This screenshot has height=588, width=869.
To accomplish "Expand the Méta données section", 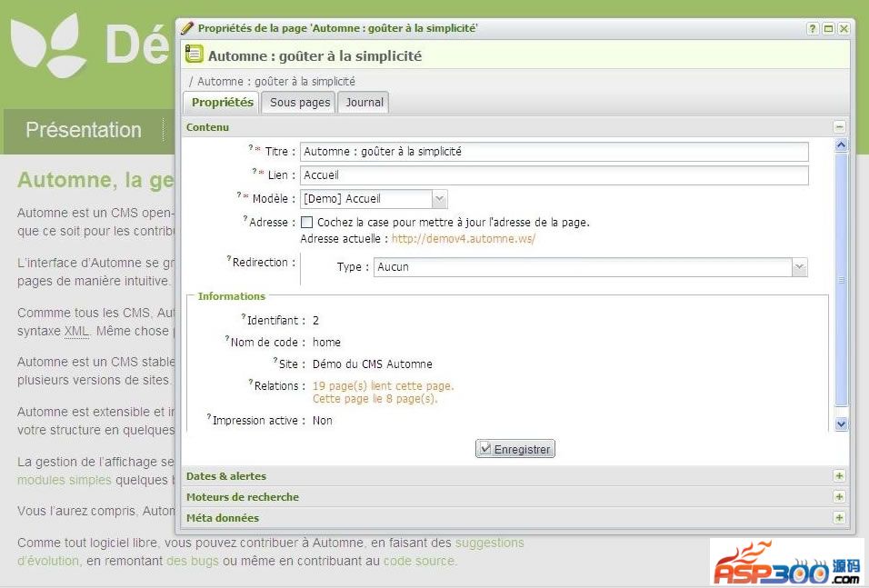I will (x=839, y=518).
